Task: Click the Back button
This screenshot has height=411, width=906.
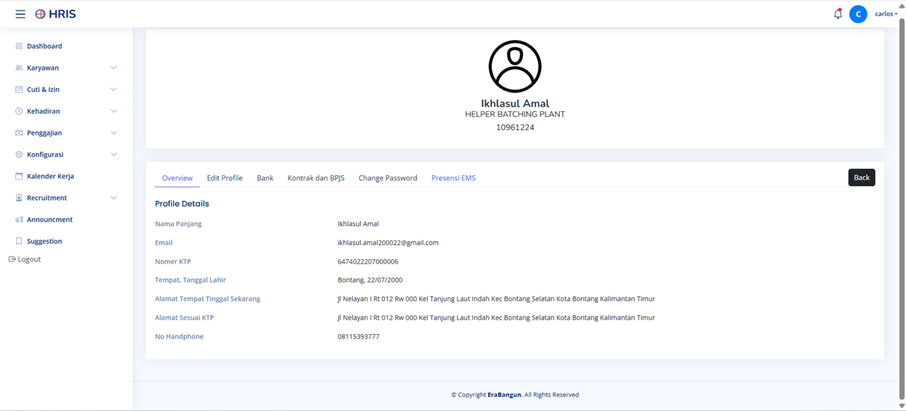Action: [862, 177]
